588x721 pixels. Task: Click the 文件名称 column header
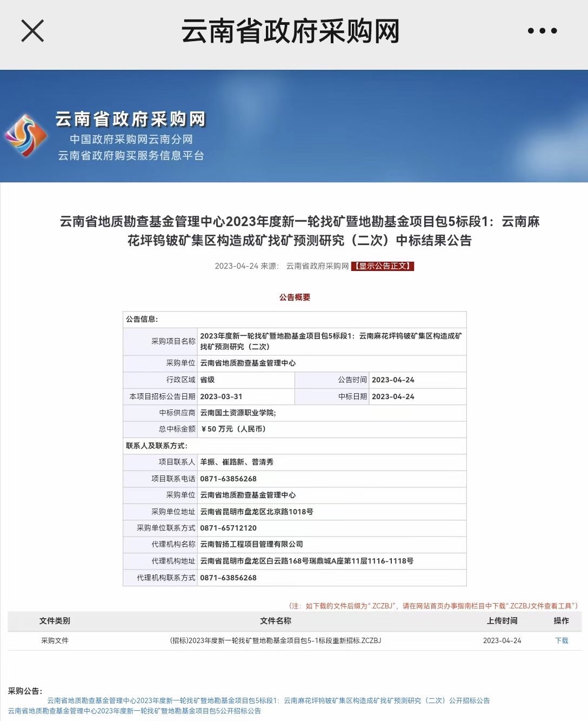[276, 621]
